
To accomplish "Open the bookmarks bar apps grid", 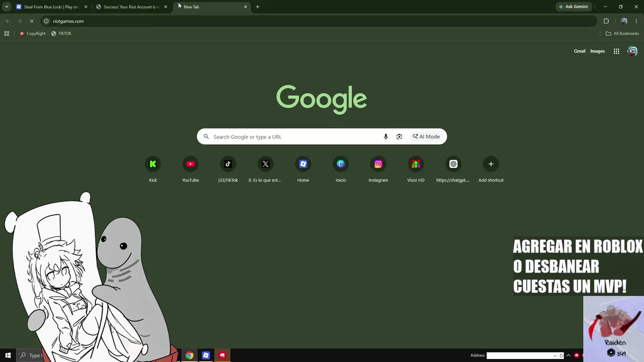I will (x=7, y=34).
